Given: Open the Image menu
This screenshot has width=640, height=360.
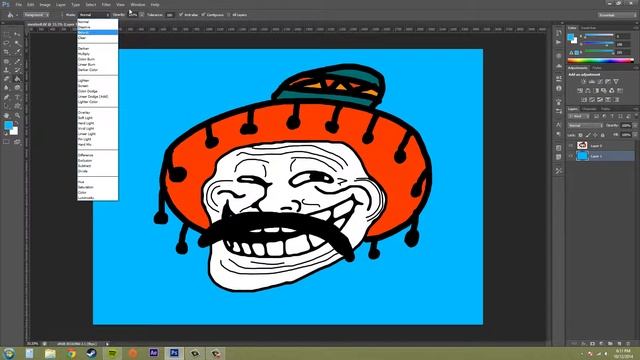Looking at the screenshot, I should (x=45, y=4).
